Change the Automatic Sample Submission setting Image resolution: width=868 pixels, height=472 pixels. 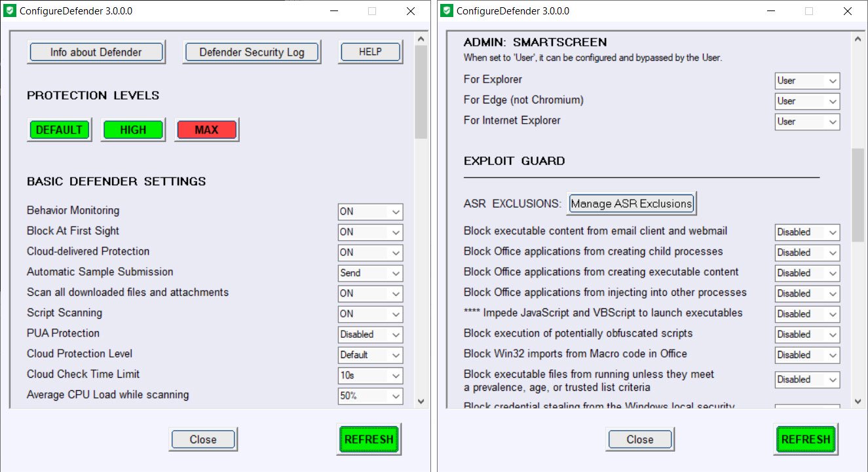pyautogui.click(x=370, y=273)
